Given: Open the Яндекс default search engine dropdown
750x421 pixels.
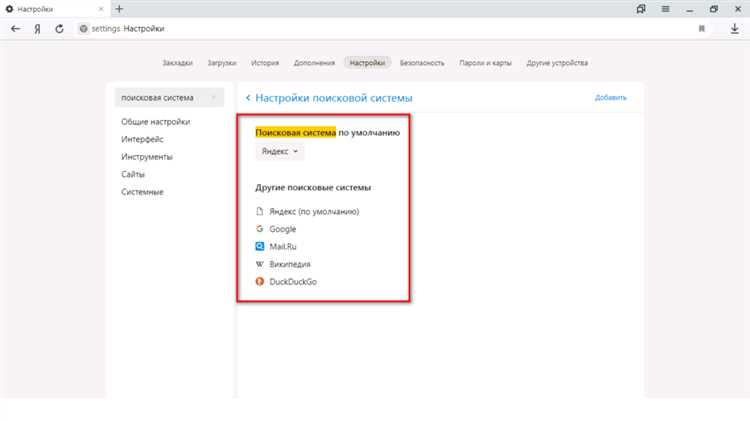Looking at the screenshot, I should click(280, 151).
